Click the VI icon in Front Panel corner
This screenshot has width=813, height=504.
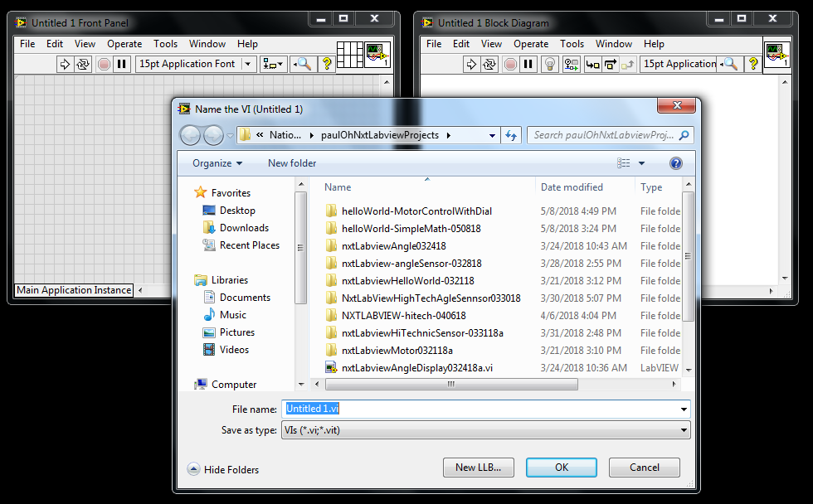pos(377,55)
